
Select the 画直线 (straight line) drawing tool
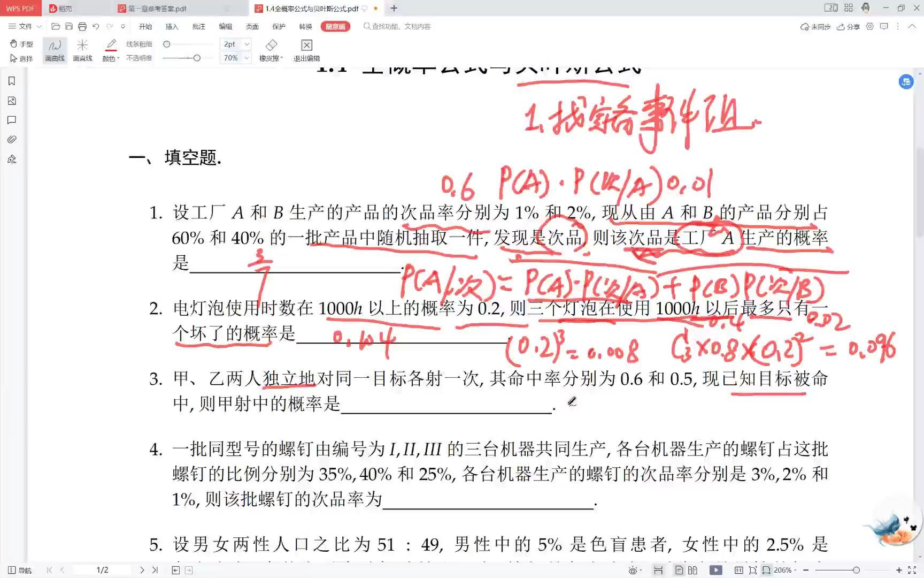[82, 50]
